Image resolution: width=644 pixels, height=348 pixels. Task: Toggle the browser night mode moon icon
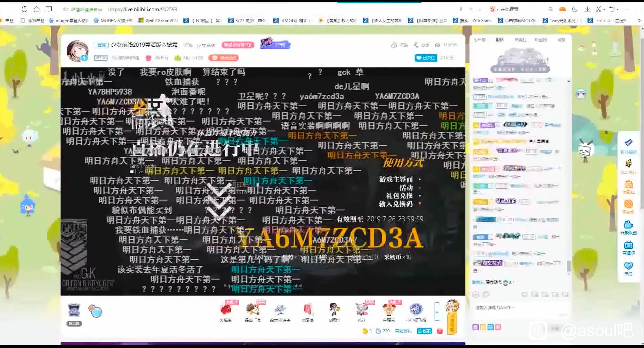coord(575,9)
